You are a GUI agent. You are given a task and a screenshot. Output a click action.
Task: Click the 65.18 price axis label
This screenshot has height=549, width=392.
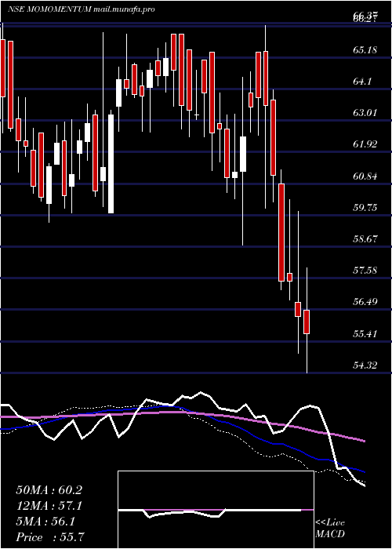click(x=365, y=49)
